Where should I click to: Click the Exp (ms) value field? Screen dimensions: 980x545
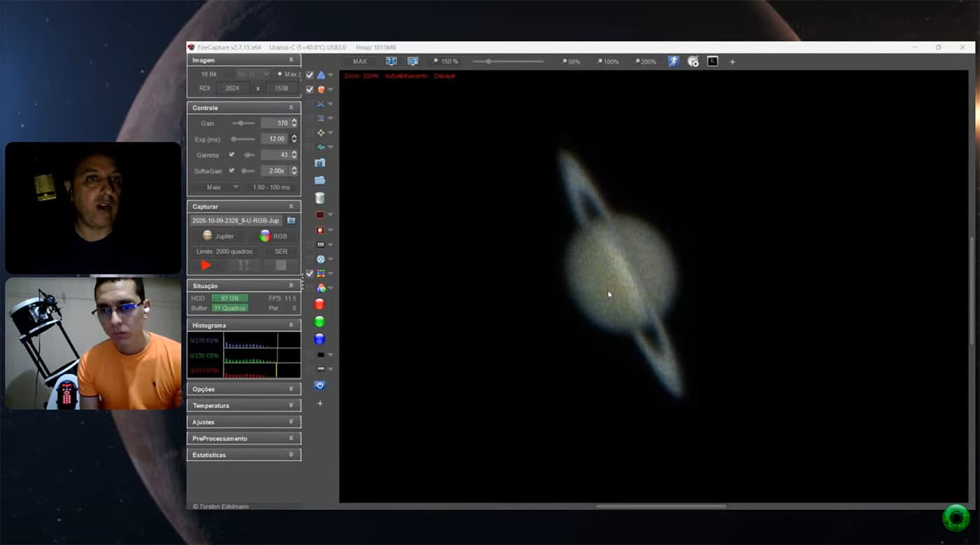(274, 139)
